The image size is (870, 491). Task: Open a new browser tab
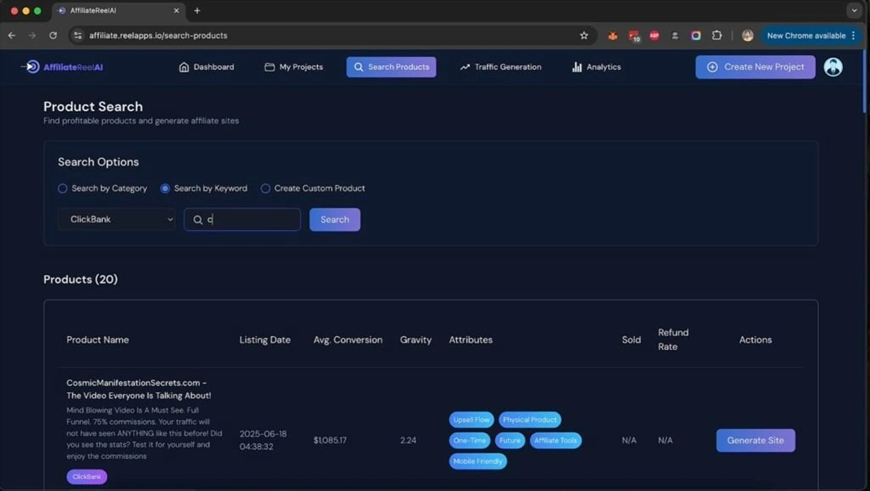point(197,11)
